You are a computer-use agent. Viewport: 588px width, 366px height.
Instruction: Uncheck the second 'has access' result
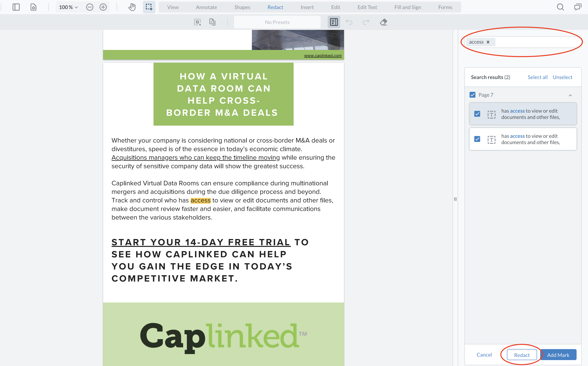click(477, 139)
